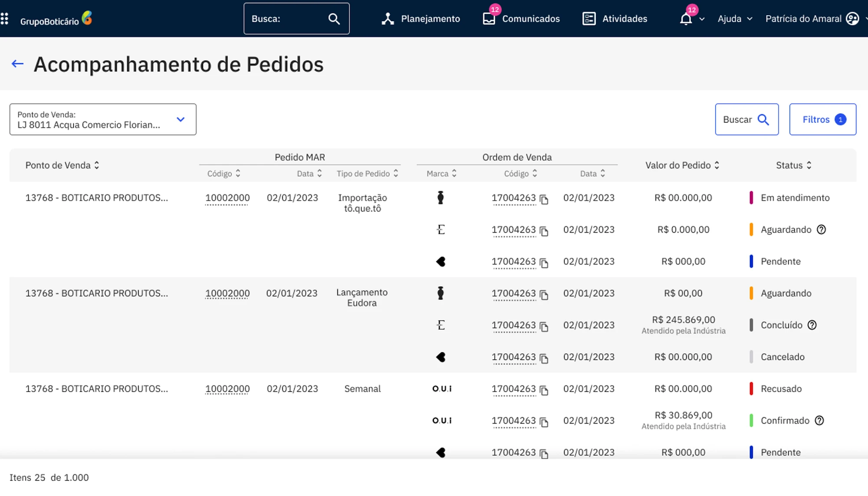
Task: Click the search magnifier in Busca field
Action: (x=334, y=19)
